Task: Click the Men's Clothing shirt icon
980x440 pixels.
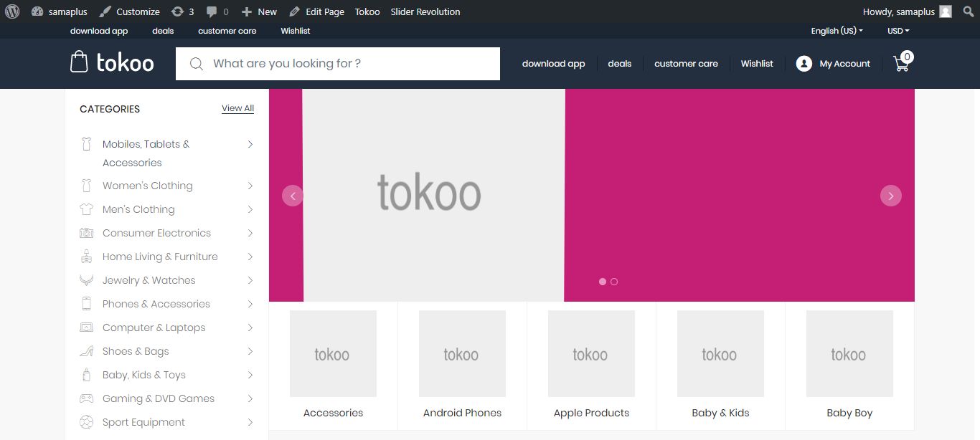Action: [87, 209]
